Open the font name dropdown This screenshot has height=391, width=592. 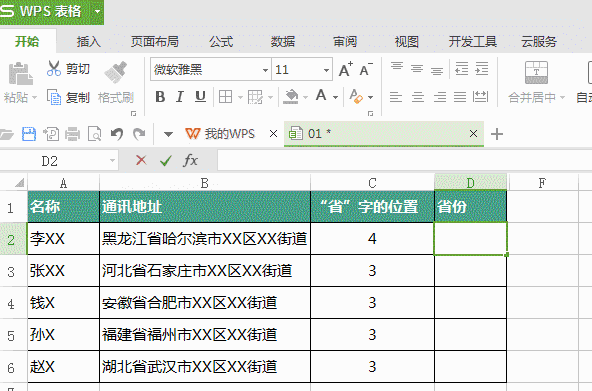click(x=265, y=70)
